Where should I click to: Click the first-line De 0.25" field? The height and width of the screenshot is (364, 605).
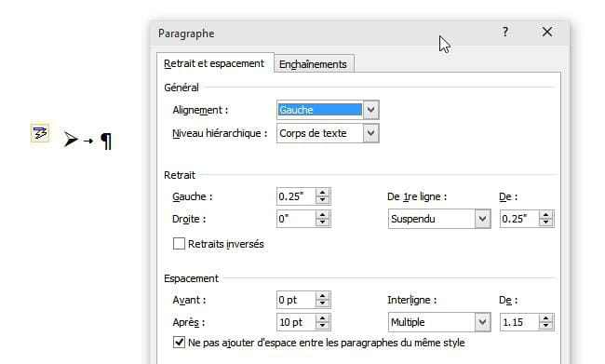(519, 219)
